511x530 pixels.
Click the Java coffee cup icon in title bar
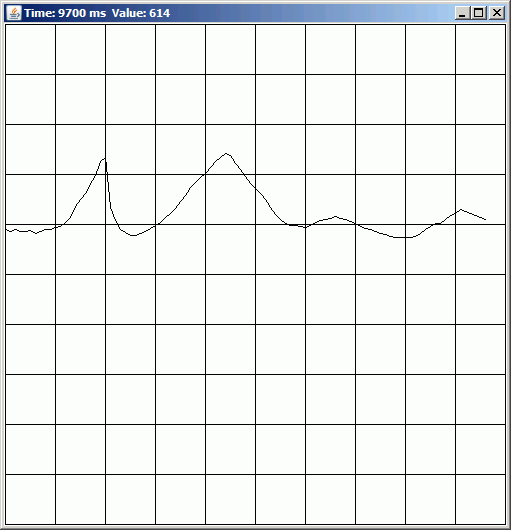14,13
